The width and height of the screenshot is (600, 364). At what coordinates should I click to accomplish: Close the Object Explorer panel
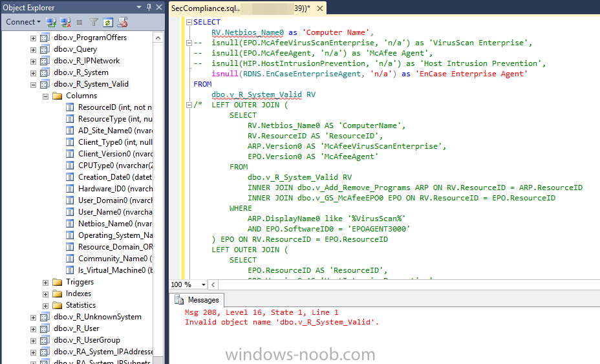click(159, 7)
